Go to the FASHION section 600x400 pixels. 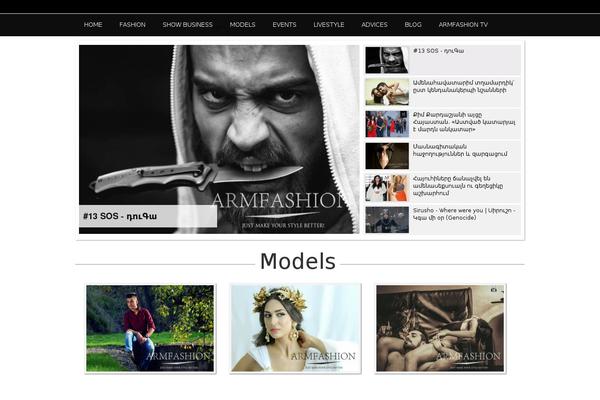tap(132, 25)
